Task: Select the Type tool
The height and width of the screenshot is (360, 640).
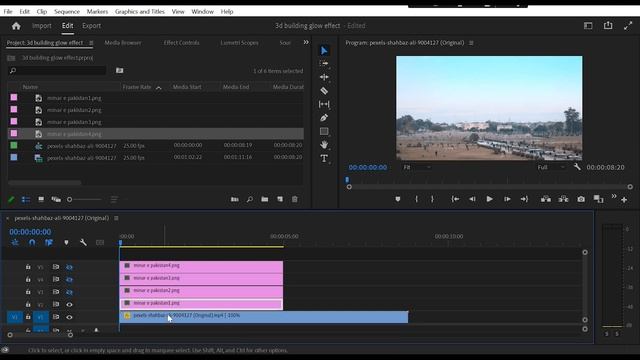Action: pos(324,158)
